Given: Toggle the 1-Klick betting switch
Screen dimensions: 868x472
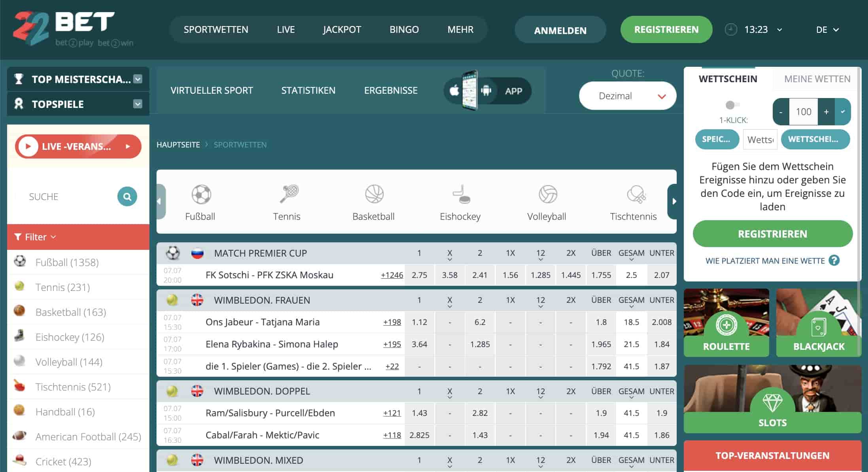Looking at the screenshot, I should [732, 105].
